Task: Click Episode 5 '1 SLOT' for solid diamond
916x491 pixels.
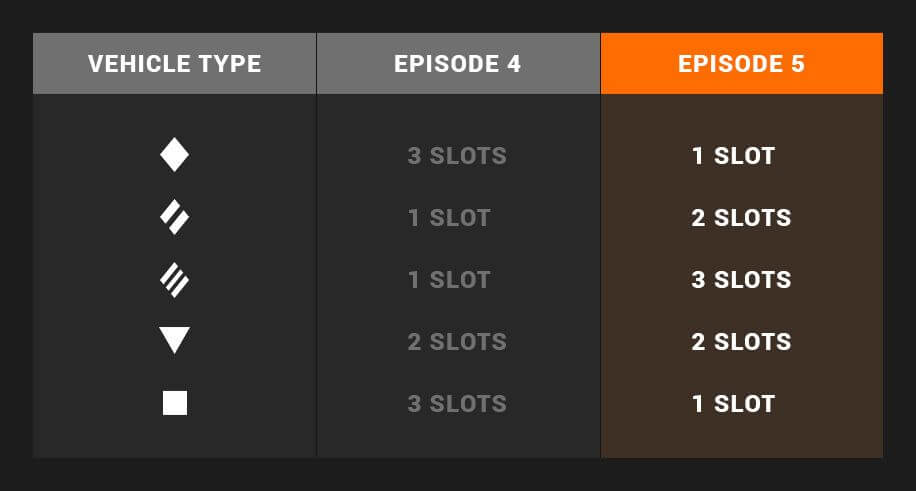Action: [x=734, y=155]
